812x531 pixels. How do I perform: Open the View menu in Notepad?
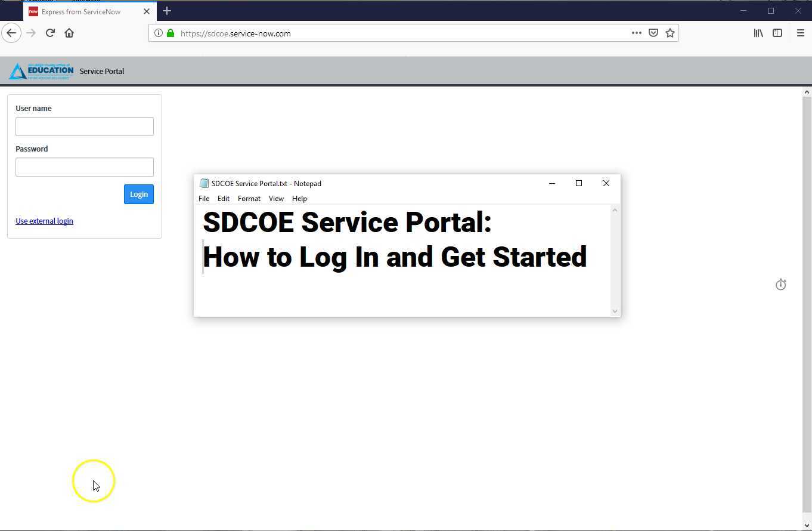point(275,199)
